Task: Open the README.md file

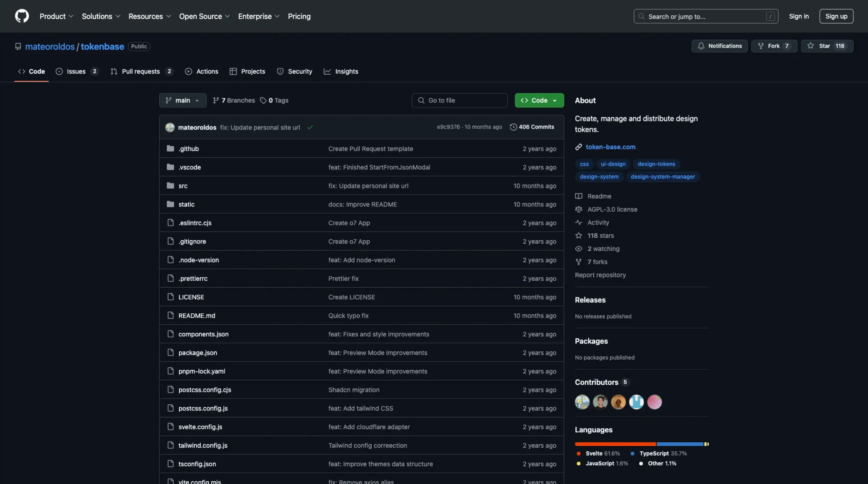Action: pyautogui.click(x=197, y=315)
